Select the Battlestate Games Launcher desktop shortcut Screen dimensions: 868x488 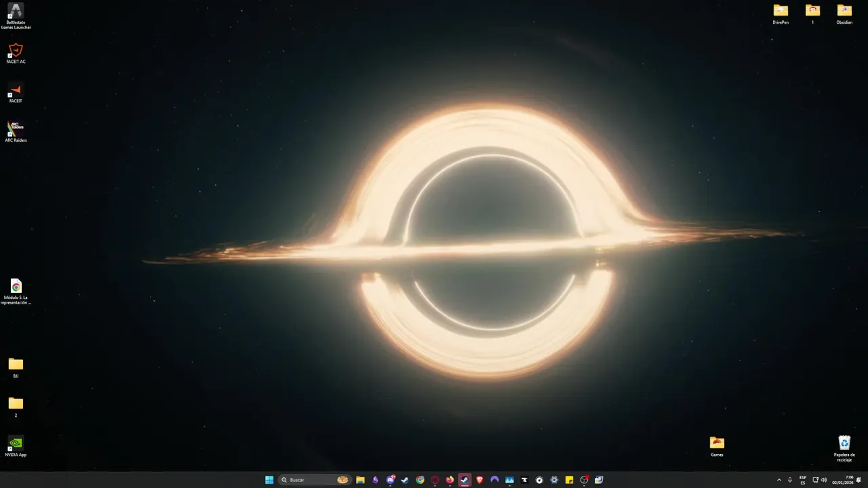pos(16,16)
